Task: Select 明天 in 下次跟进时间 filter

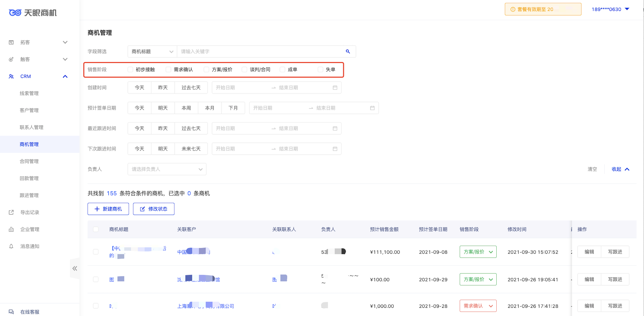Action: pos(163,149)
